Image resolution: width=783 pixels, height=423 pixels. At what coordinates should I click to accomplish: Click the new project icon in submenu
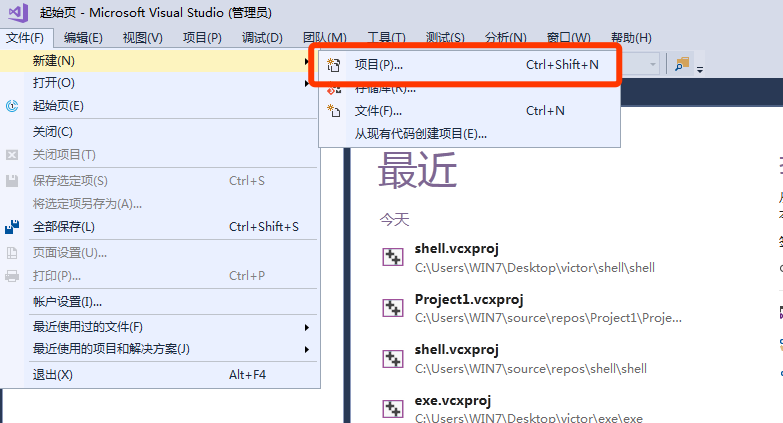point(335,65)
